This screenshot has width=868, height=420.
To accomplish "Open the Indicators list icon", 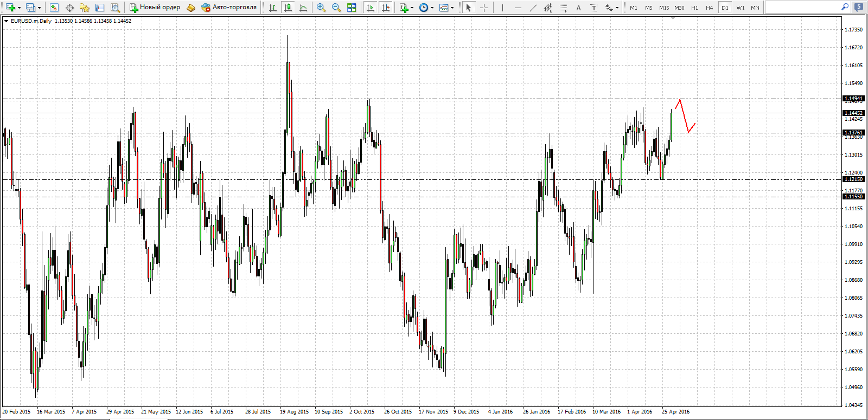I will 404,8.
